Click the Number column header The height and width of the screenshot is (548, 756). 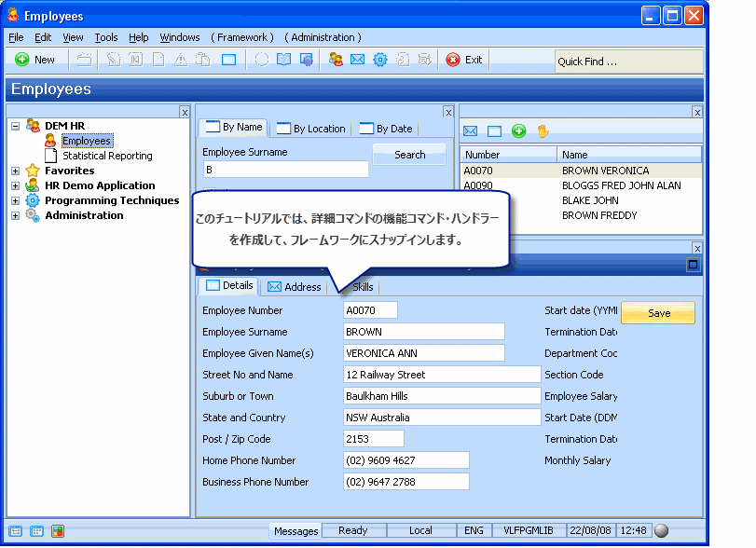(509, 155)
